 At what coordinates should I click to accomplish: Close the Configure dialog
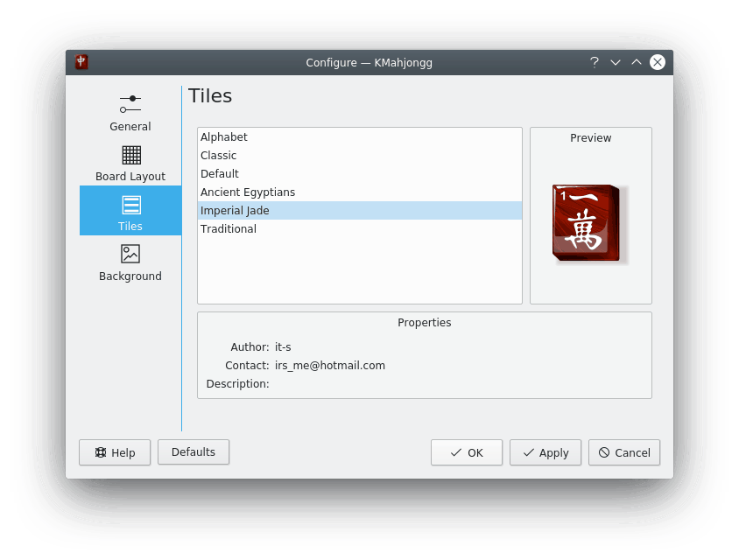click(658, 62)
